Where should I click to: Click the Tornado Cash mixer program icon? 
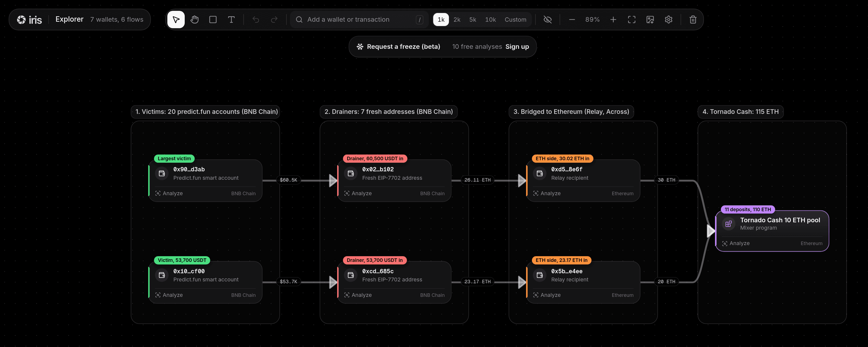[729, 224]
